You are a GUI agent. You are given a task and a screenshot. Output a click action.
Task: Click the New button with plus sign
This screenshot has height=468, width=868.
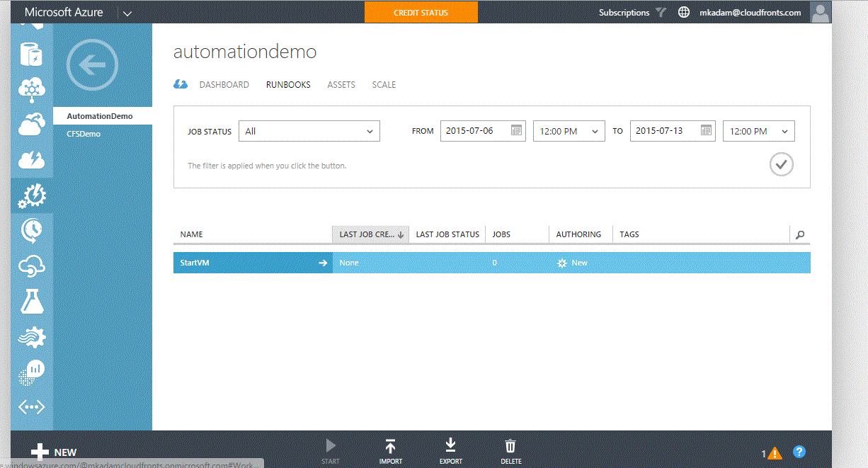click(x=55, y=452)
